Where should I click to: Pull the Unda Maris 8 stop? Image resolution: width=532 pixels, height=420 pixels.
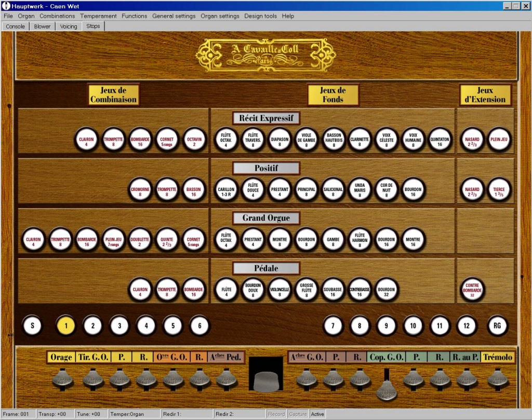click(360, 190)
